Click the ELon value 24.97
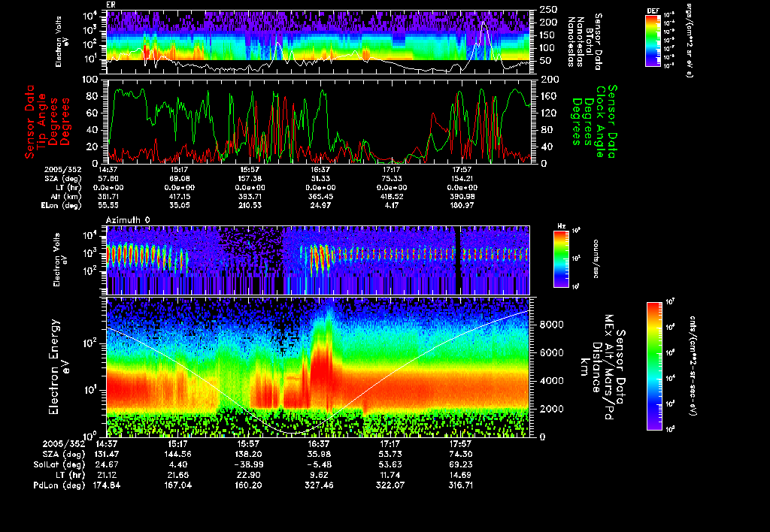The width and height of the screenshot is (770, 532). pyautogui.click(x=320, y=205)
